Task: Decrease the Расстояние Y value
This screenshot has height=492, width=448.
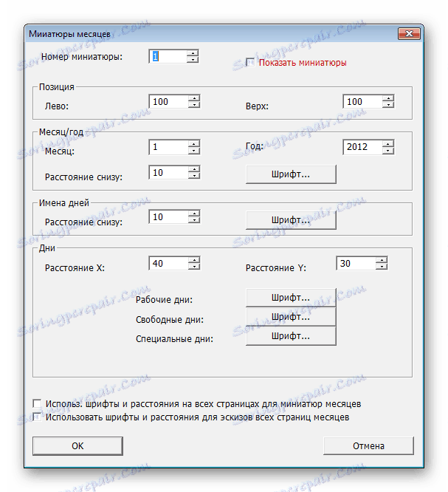Action: [x=382, y=267]
